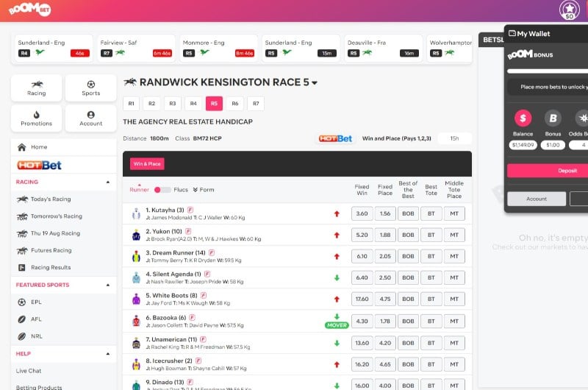Open Account profile tile
Image resolution: width=588 pixels, height=390 pixels.
click(x=90, y=118)
